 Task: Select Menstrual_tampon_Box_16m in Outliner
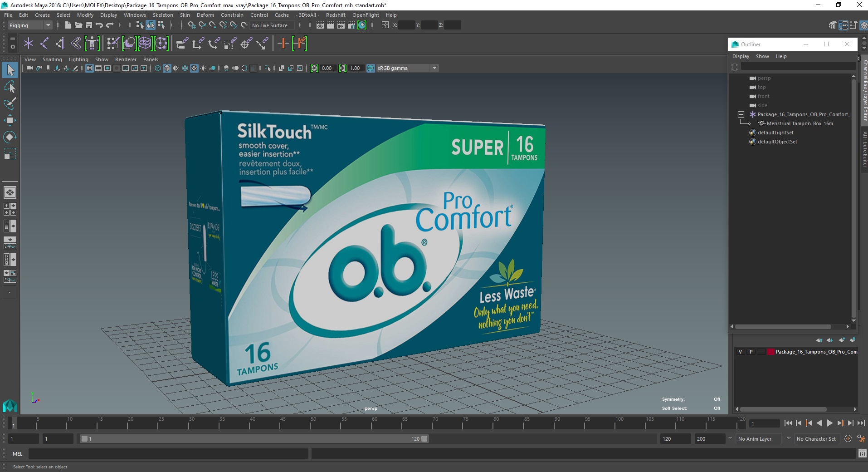800,123
